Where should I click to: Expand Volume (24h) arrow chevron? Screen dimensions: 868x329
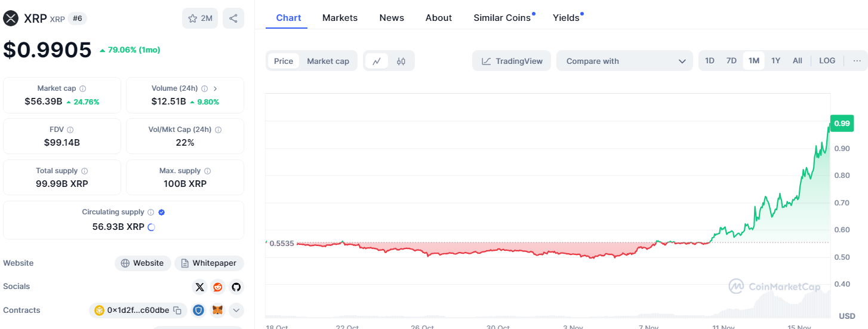click(216, 88)
